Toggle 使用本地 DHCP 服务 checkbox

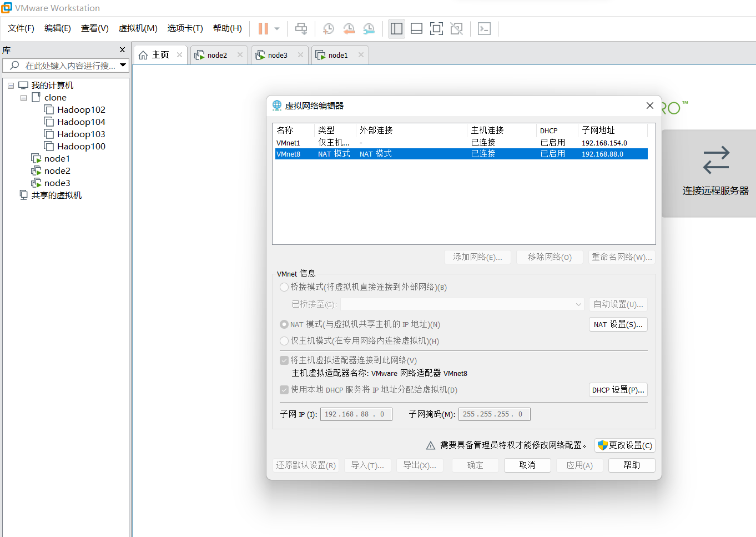pyautogui.click(x=284, y=390)
